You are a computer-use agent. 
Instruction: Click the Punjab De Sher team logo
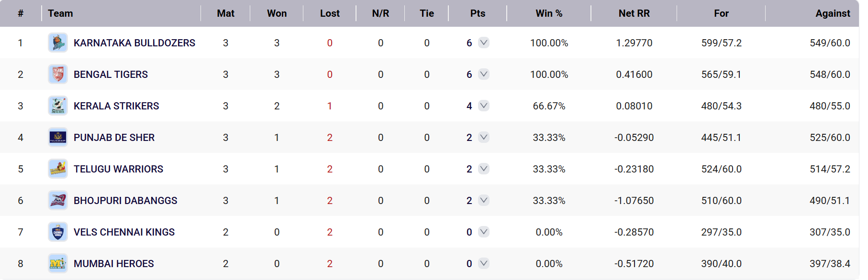click(58, 138)
